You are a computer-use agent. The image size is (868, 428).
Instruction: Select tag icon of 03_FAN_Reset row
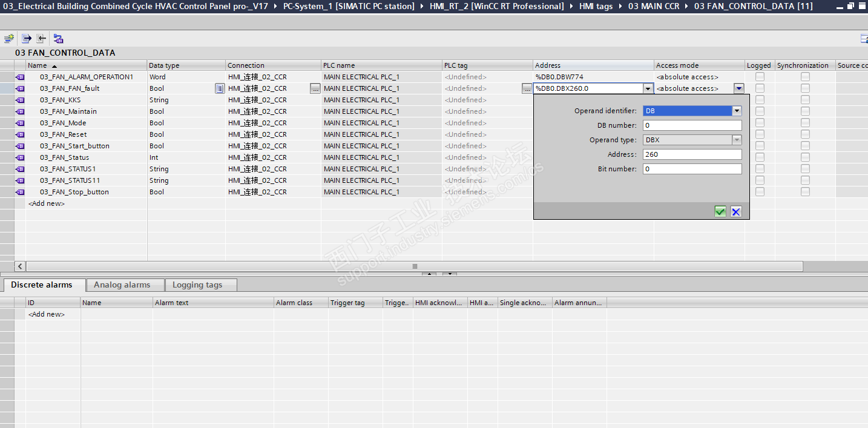20,134
